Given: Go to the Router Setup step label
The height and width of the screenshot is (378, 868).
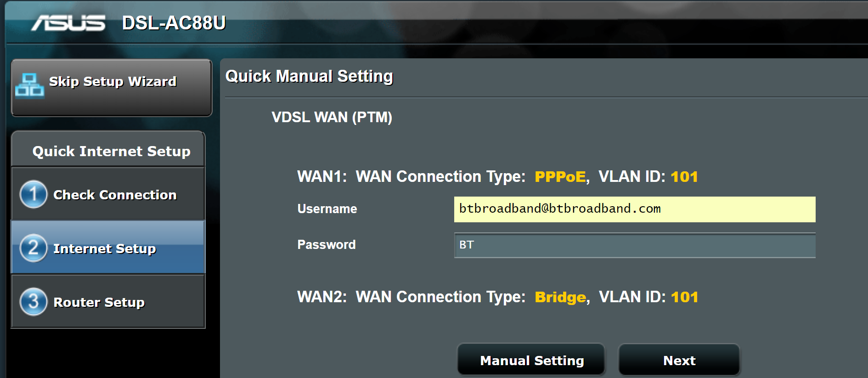Looking at the screenshot, I should coord(99,302).
